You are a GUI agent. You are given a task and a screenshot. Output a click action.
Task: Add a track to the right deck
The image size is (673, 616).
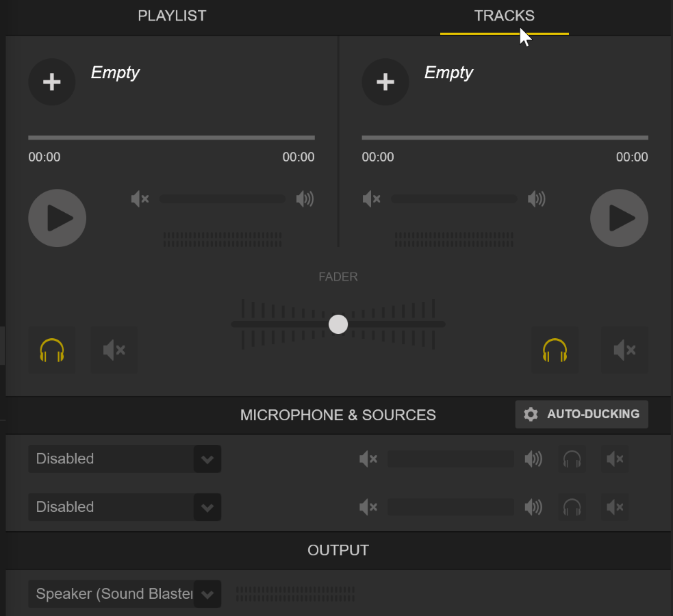385,82
